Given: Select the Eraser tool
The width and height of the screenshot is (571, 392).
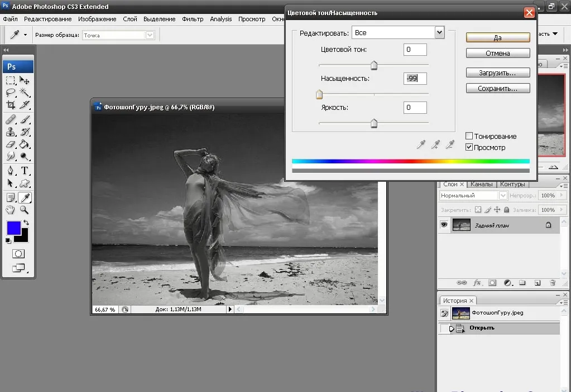Looking at the screenshot, I should point(11,144).
